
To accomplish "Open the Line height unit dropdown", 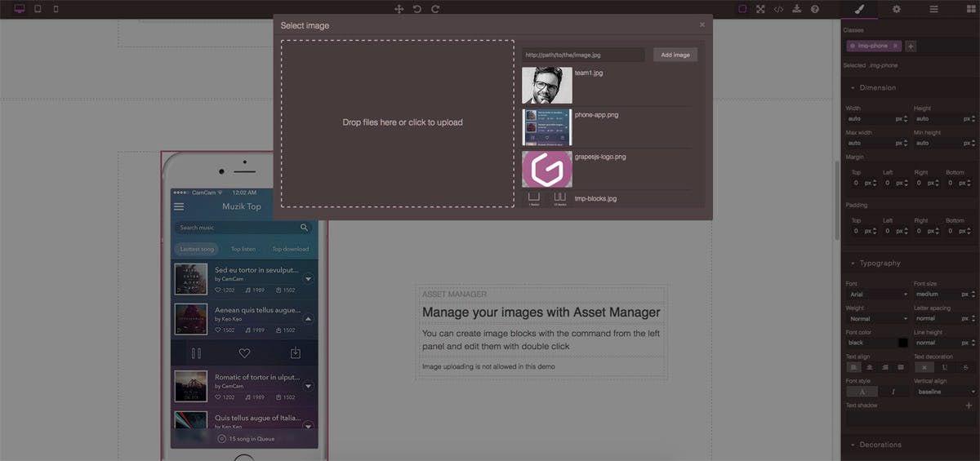I will [x=966, y=343].
